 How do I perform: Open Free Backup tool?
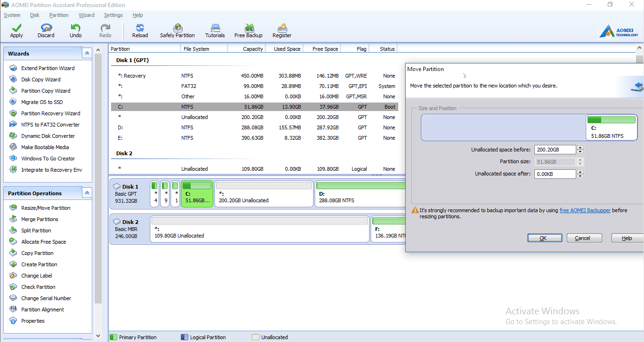248,31
